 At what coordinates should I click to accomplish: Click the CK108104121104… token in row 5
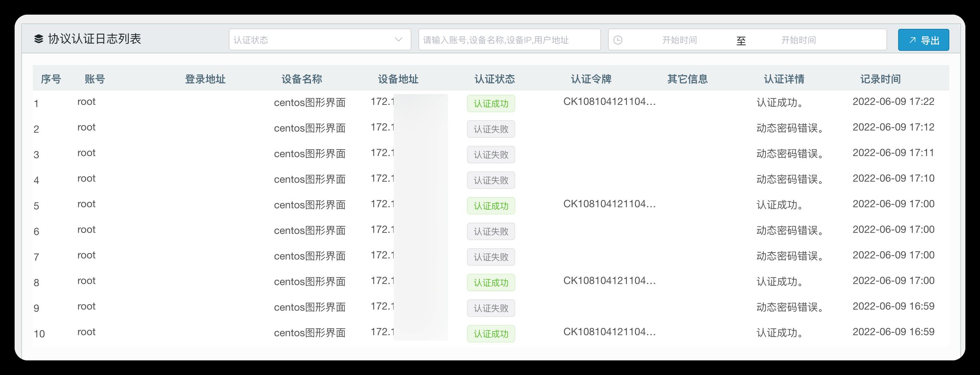pos(609,204)
